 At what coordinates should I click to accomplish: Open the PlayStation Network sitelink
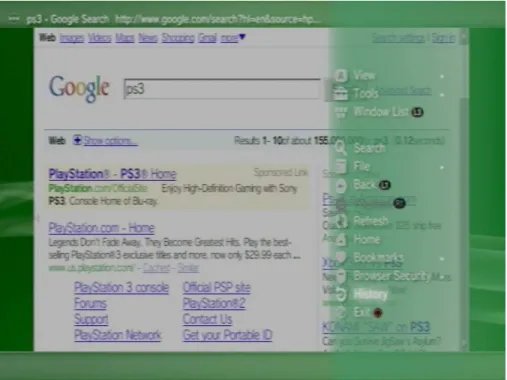[118, 335]
